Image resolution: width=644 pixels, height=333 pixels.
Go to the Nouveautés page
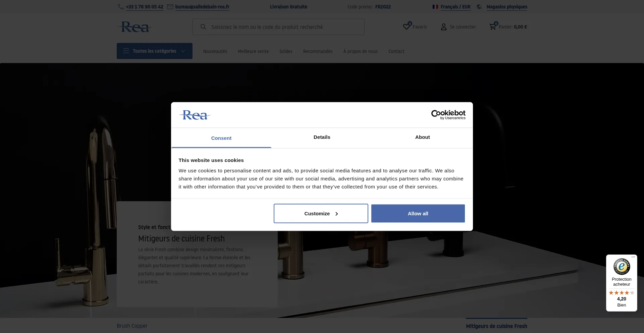click(215, 51)
